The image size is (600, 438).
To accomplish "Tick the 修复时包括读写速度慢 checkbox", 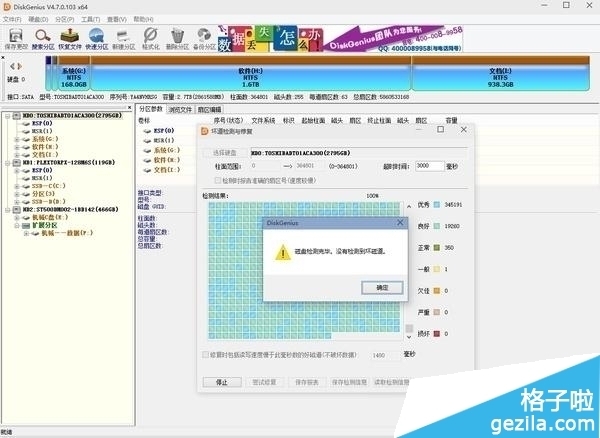I will tap(205, 355).
